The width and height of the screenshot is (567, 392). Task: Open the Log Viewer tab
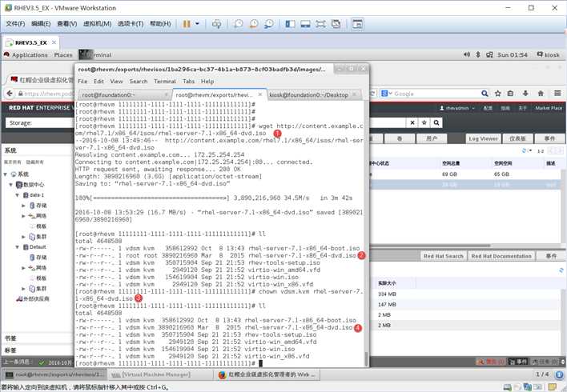[x=483, y=138]
